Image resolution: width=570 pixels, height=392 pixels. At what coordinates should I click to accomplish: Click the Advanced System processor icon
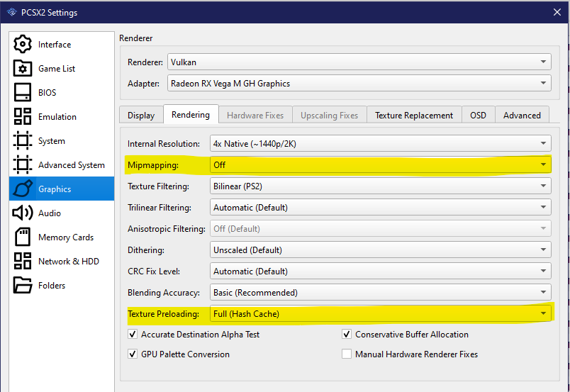(23, 164)
